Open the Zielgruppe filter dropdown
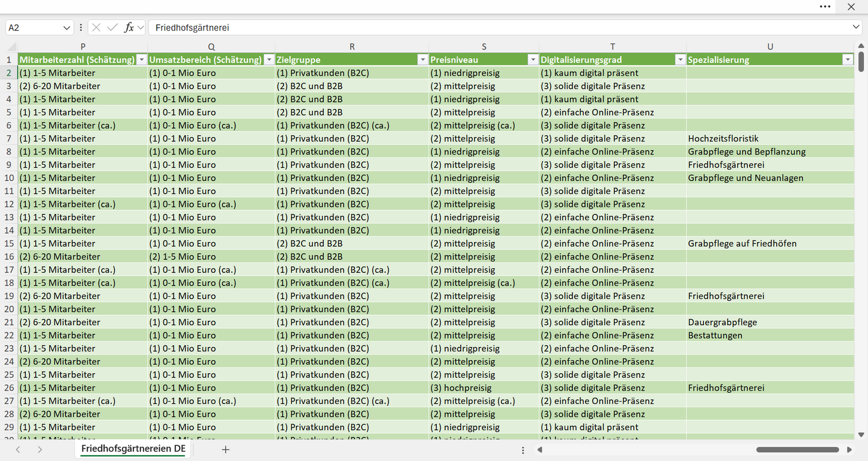The height and width of the screenshot is (461, 868). pyautogui.click(x=422, y=60)
